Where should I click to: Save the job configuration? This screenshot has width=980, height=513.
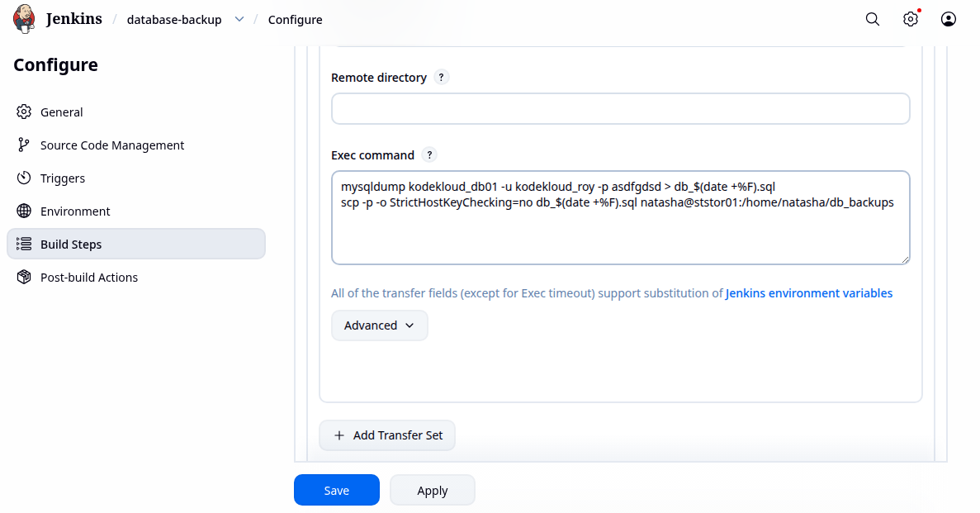click(x=337, y=490)
